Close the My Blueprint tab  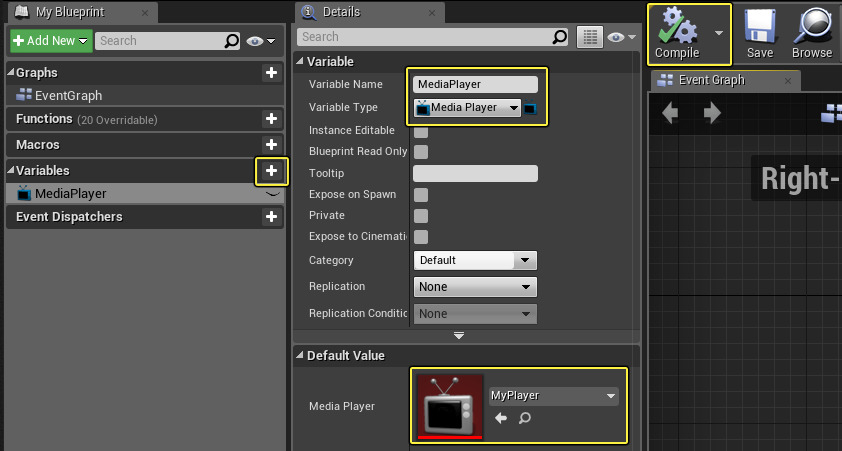[x=145, y=13]
